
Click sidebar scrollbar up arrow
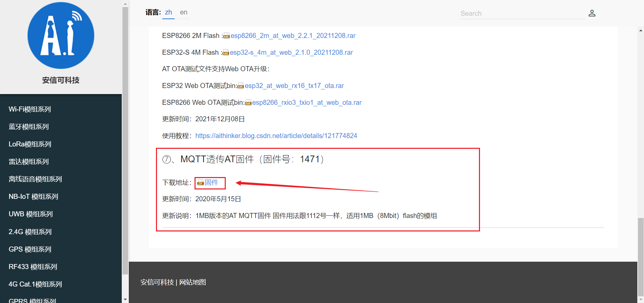[125, 4]
